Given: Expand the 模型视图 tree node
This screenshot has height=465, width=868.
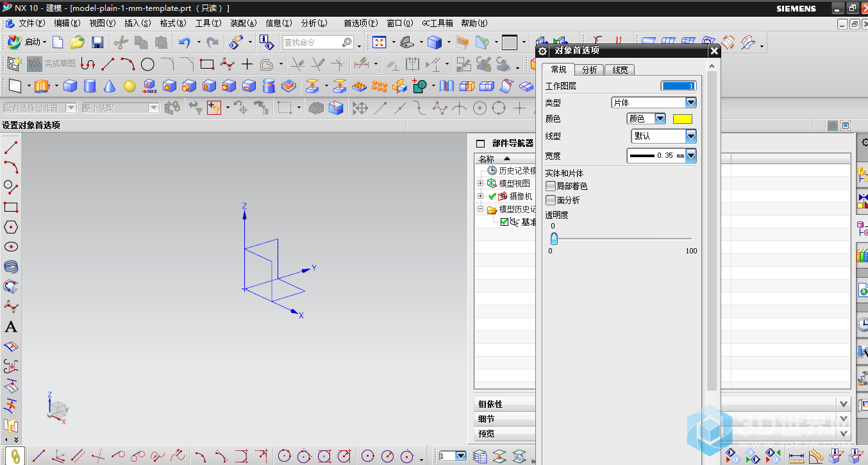Looking at the screenshot, I should [480, 183].
